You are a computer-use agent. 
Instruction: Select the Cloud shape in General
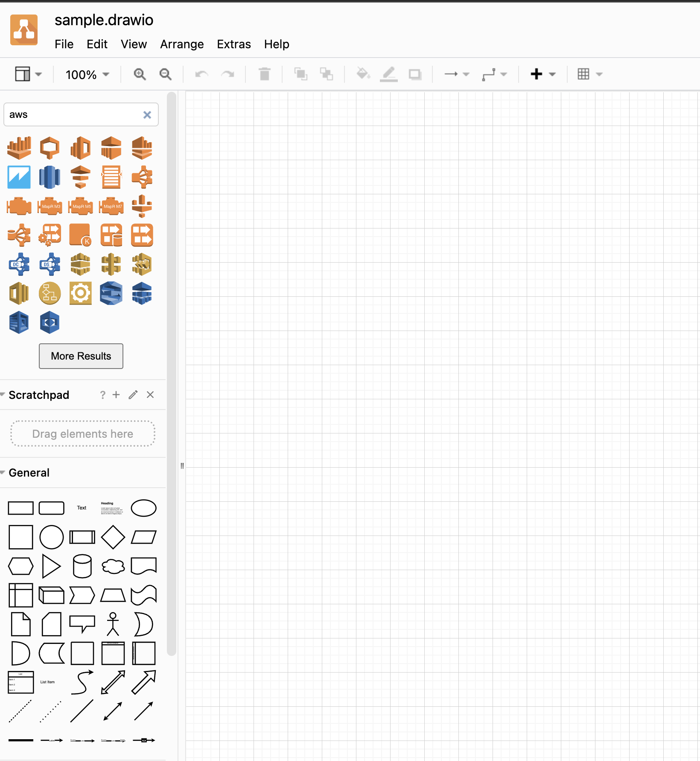(113, 566)
